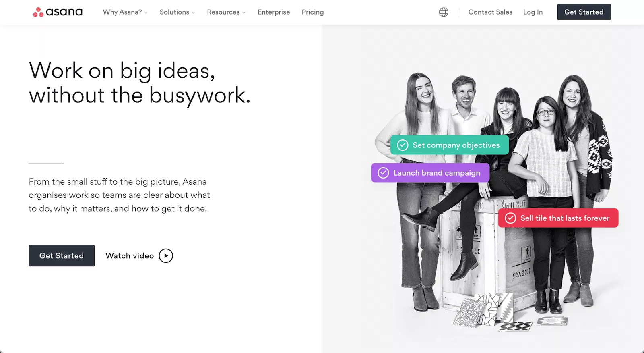644x353 pixels.
Task: Open the Enterprise page from navigation
Action: click(274, 12)
